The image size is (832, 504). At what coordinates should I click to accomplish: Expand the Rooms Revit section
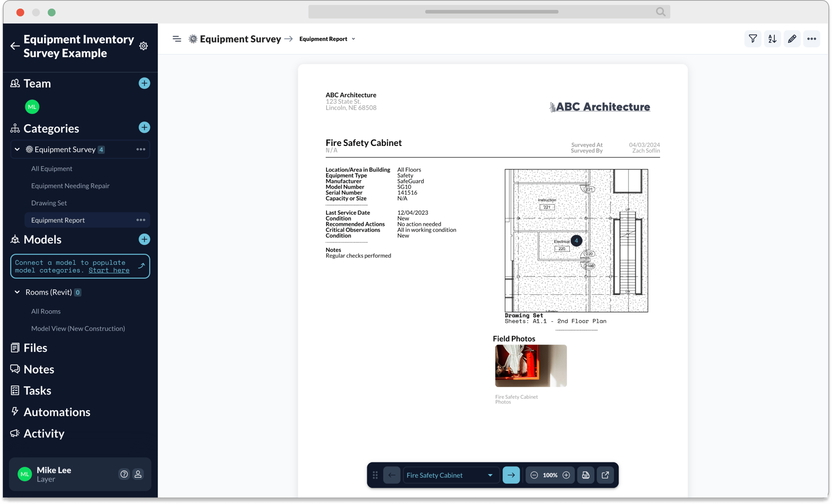tap(18, 292)
